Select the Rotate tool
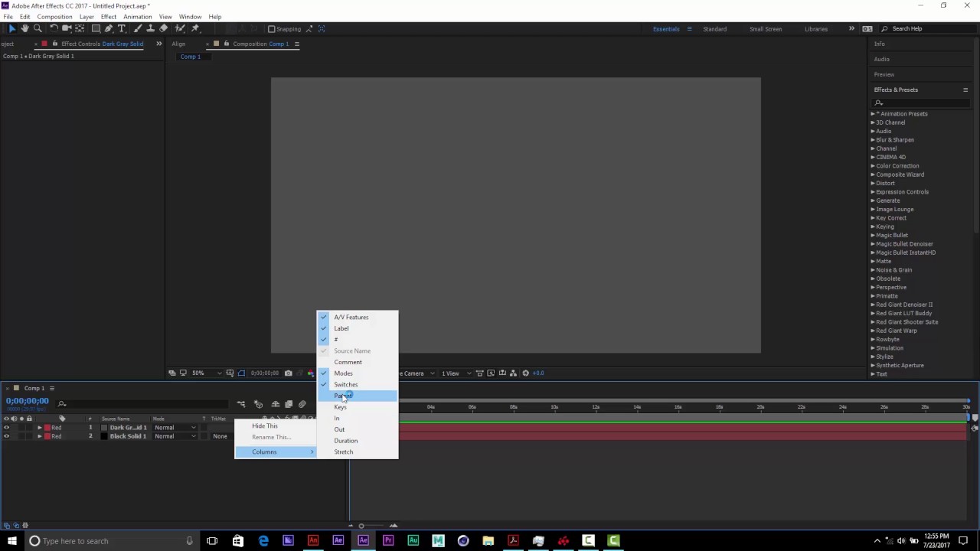The image size is (980, 551). [54, 28]
